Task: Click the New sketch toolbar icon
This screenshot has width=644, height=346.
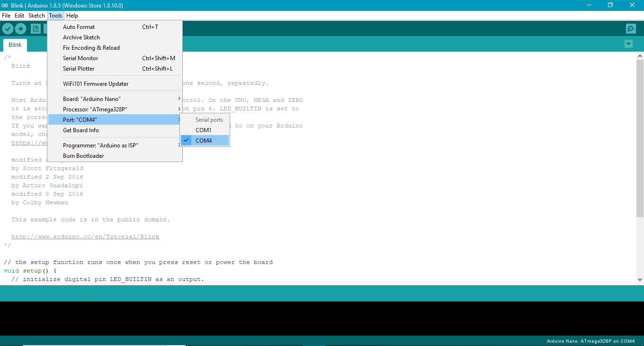Action: (x=36, y=28)
